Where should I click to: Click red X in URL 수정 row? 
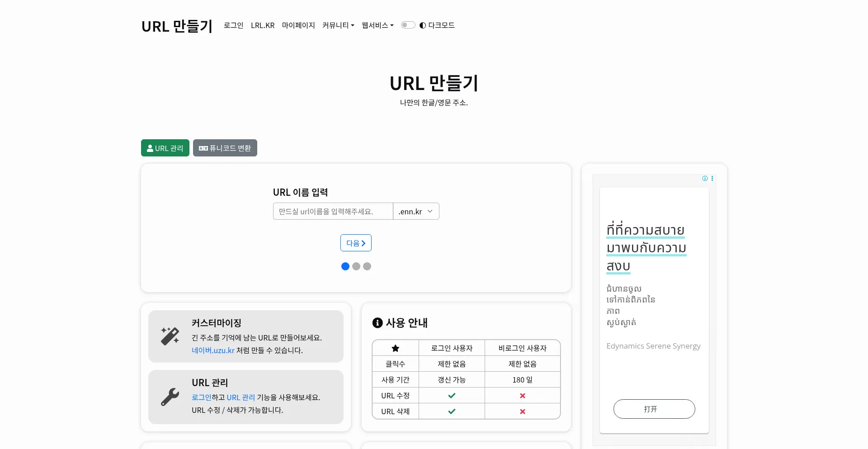pos(523,396)
